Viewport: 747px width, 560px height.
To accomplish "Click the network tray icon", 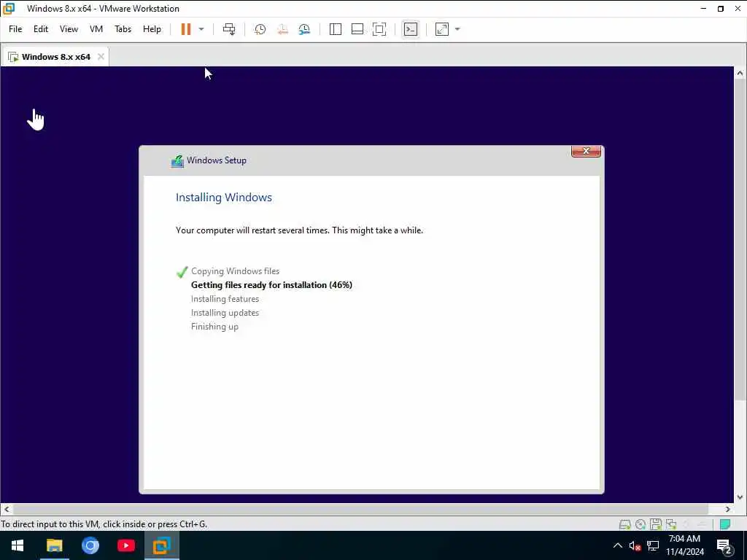I will pos(653,545).
